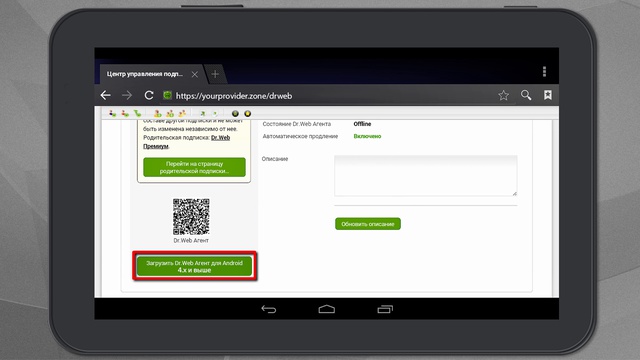Click the Dr.Web Агент QR code
Viewport: 640px width, 360px height.
(191, 217)
